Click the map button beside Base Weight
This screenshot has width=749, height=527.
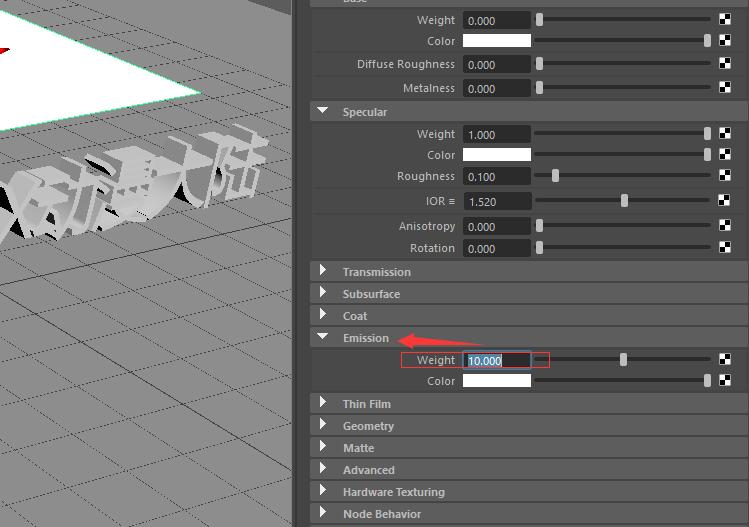725,20
